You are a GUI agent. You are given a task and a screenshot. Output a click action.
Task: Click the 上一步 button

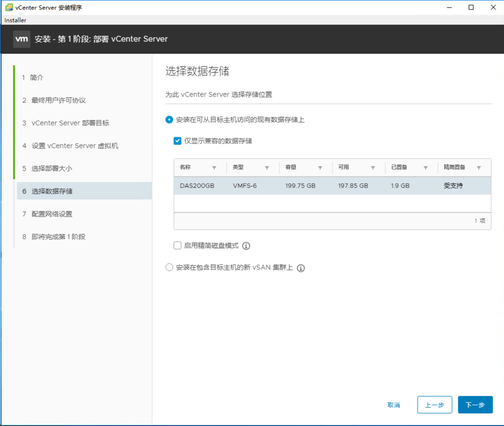coord(434,405)
